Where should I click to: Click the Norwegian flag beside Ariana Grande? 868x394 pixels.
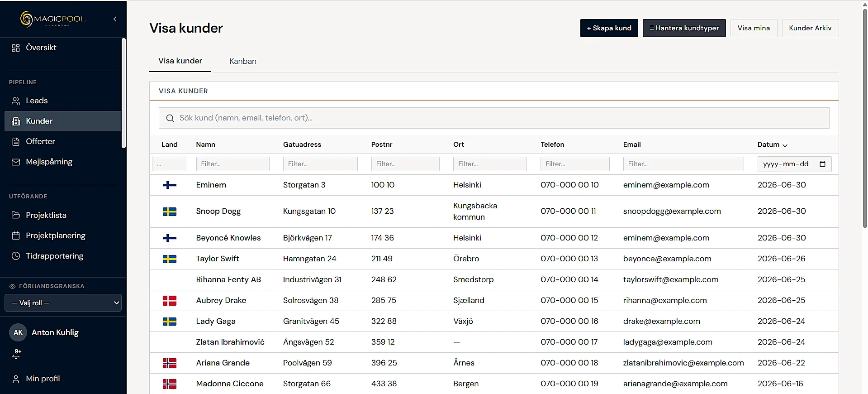170,363
